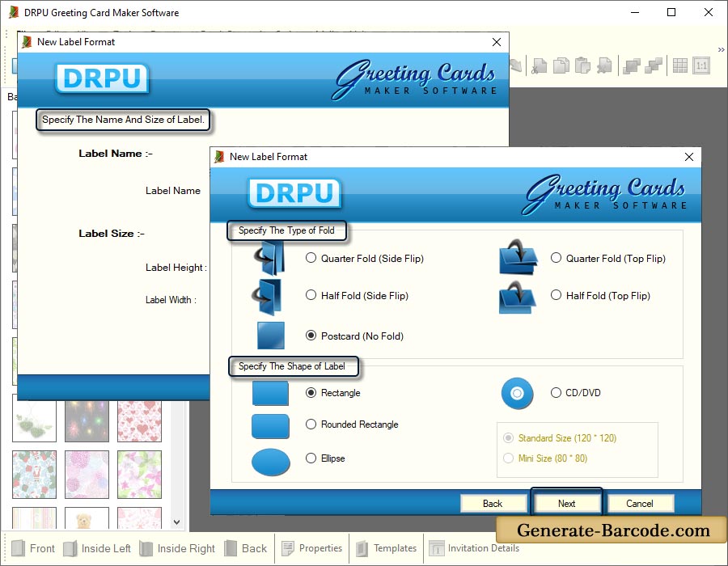Expand the toolbar overflow chevron

(721, 49)
